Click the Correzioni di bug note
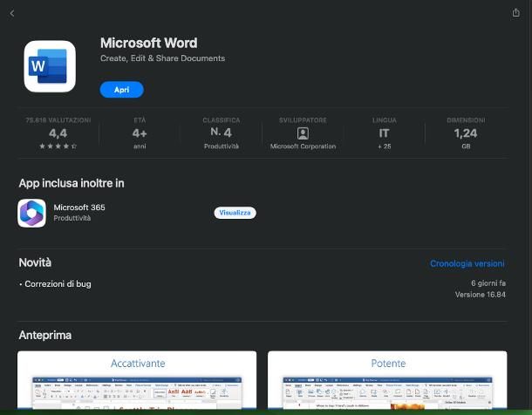 tap(55, 284)
